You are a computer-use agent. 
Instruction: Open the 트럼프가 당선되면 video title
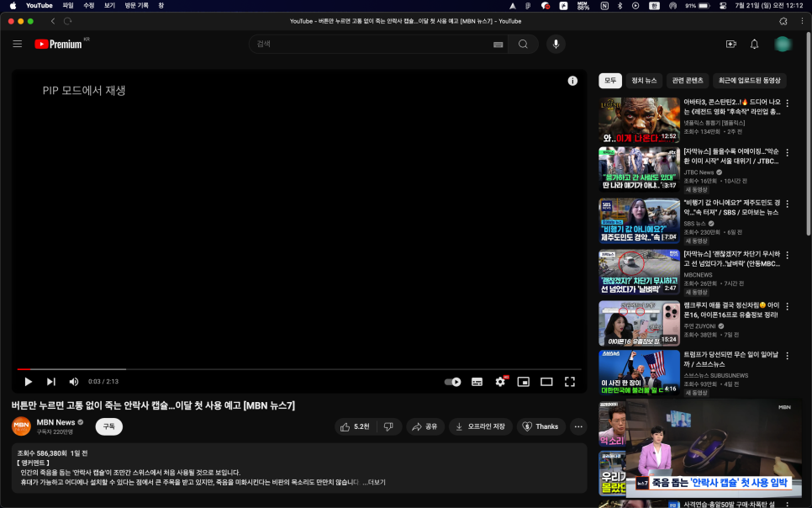click(x=730, y=359)
